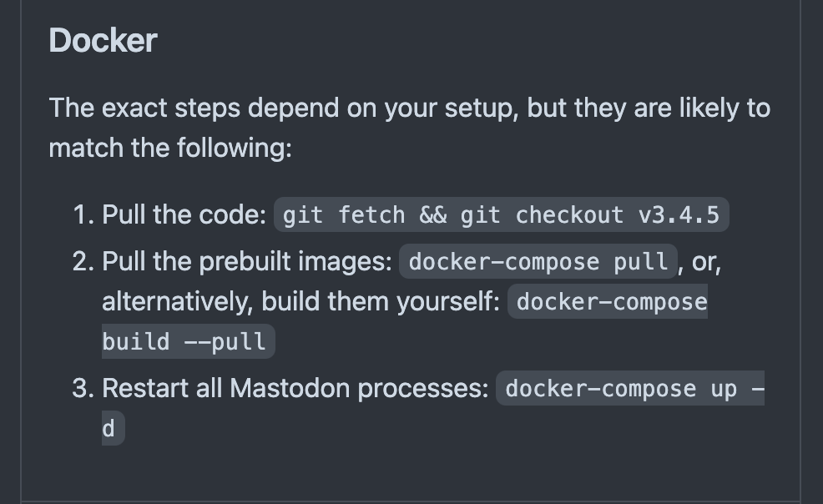Click 'alternatively, build them yourself:' text
Screen dimensions: 823x504
click(x=300, y=301)
